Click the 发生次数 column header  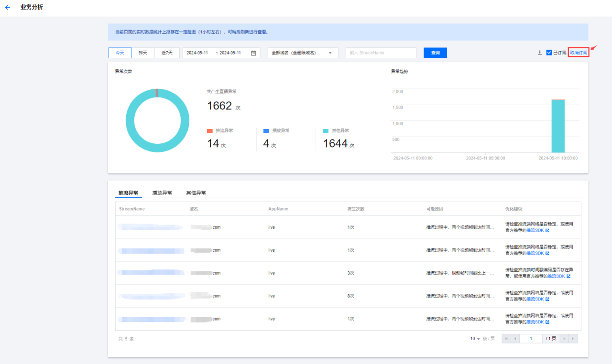[x=356, y=209]
